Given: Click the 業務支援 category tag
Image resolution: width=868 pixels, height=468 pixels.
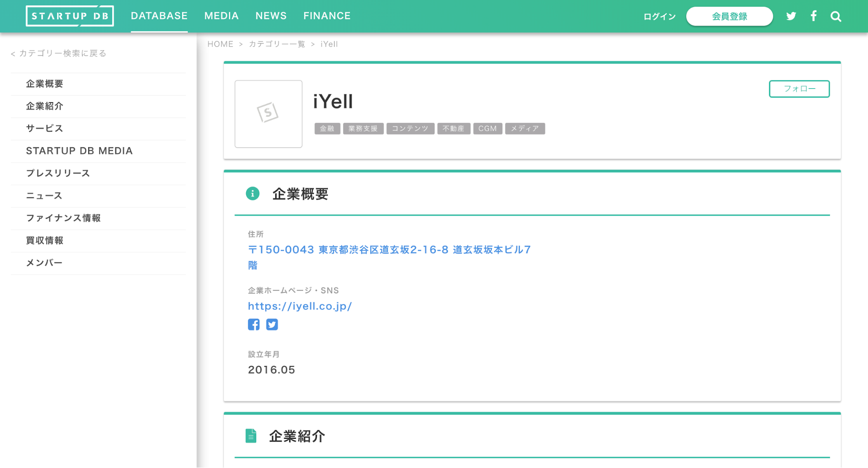Looking at the screenshot, I should click(x=363, y=129).
